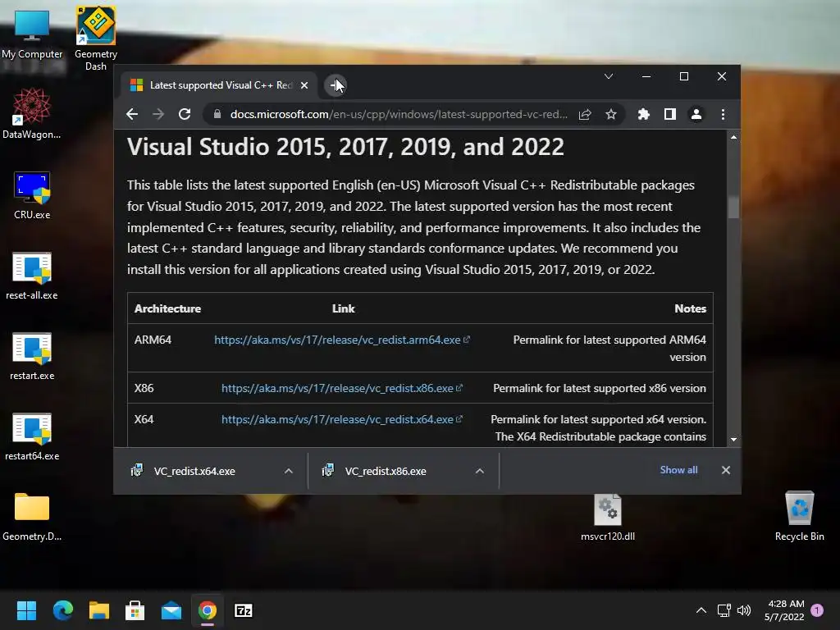Share this page via share icon
This screenshot has height=630, width=840.
click(x=585, y=114)
